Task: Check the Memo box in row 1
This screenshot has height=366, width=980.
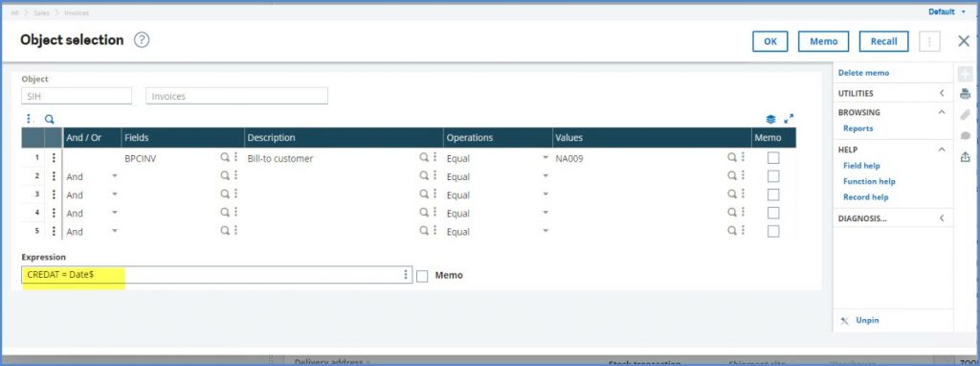Action: [773, 158]
